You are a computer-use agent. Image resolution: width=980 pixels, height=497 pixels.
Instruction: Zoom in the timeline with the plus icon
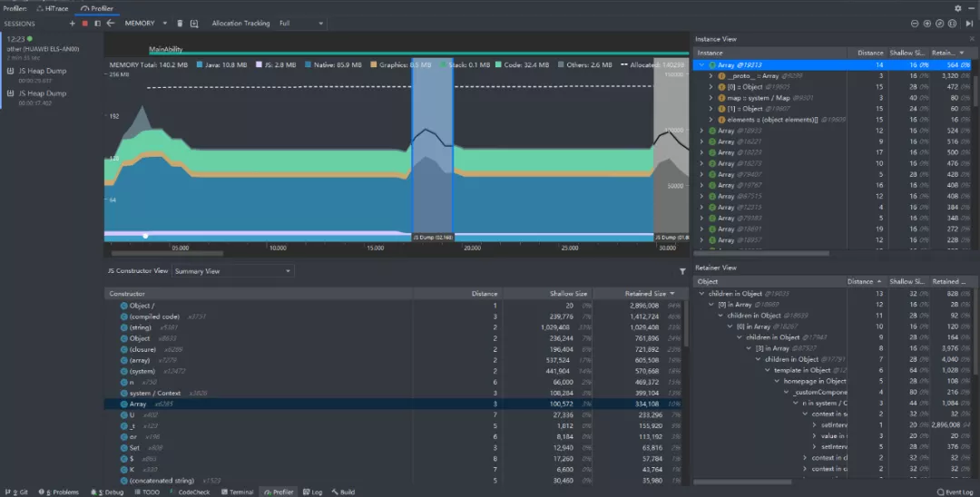point(926,23)
